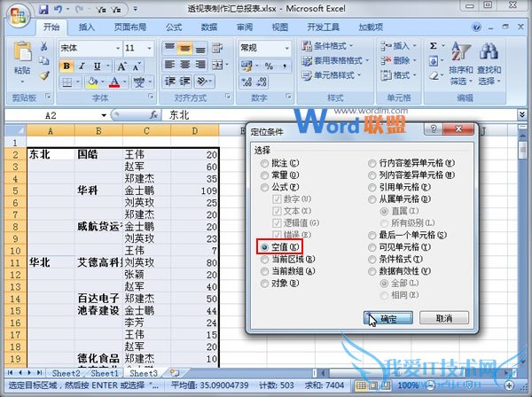Expand 单元格样式 menu
Image resolution: width=532 pixels, height=397 pixels.
(331, 75)
